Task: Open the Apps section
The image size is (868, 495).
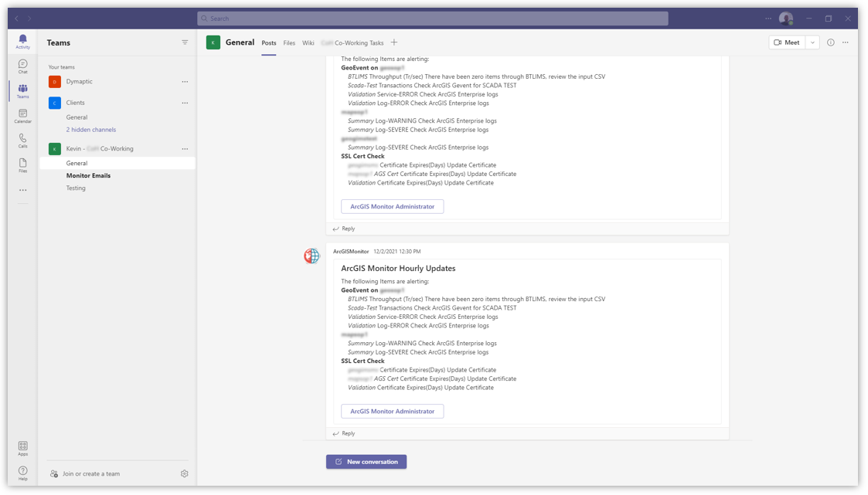Action: 22,446
